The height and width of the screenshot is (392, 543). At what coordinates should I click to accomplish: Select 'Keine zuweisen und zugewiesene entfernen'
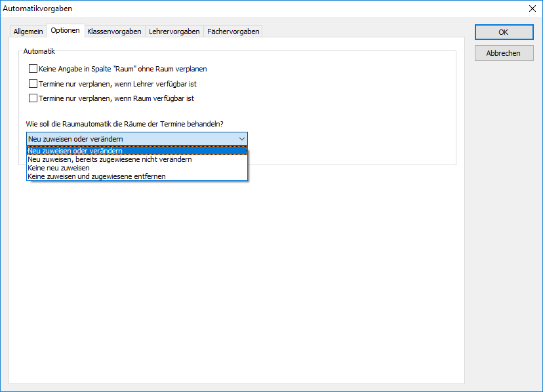click(x=137, y=176)
